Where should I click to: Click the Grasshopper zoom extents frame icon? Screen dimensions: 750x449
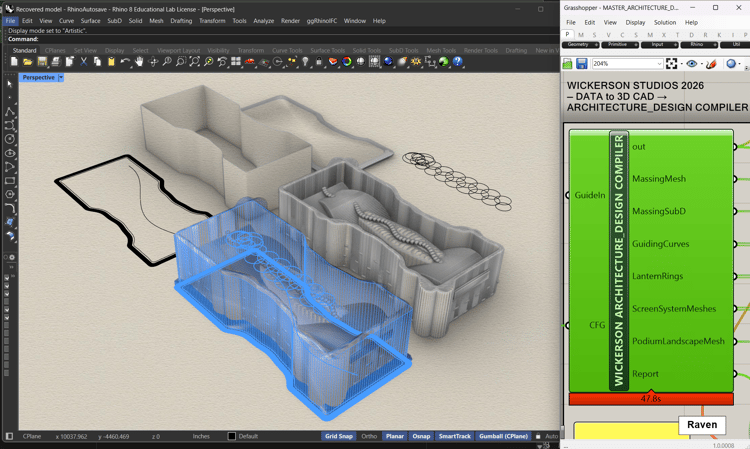coord(671,64)
